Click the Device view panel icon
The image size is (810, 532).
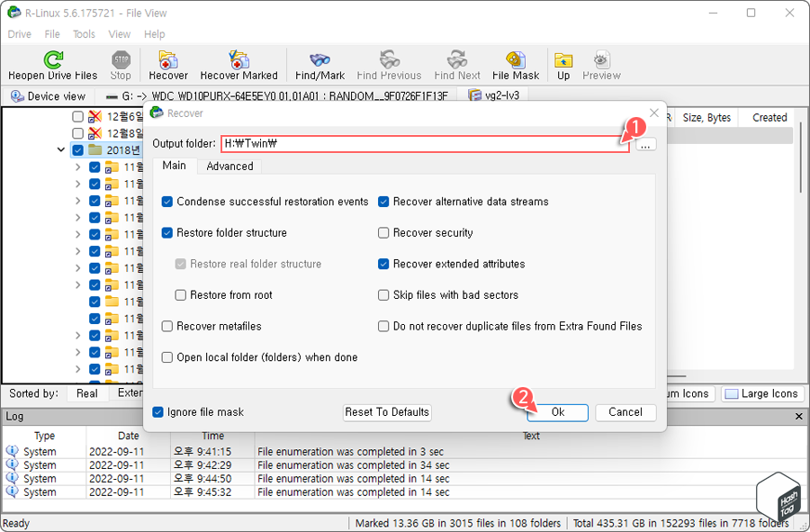(15, 95)
